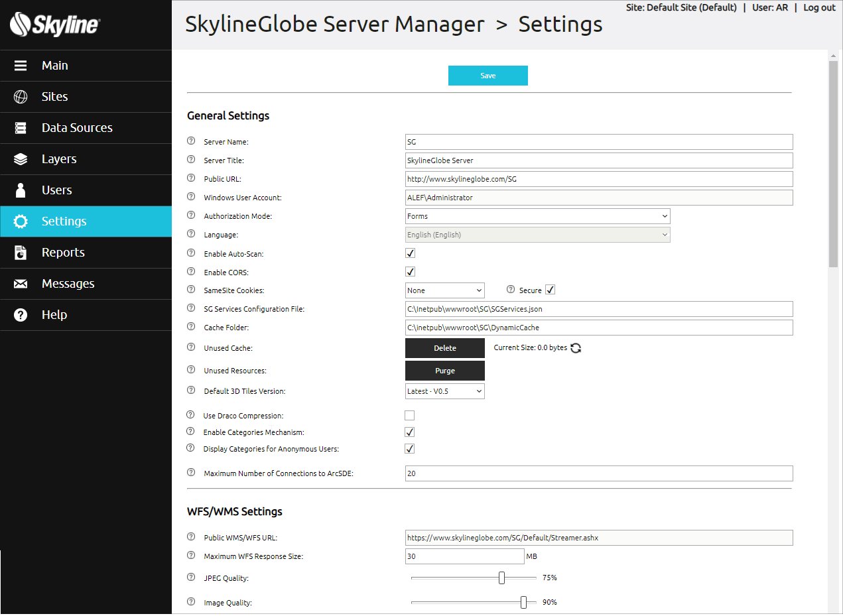The image size is (843, 616).
Task: Open the Language dropdown
Action: click(538, 235)
